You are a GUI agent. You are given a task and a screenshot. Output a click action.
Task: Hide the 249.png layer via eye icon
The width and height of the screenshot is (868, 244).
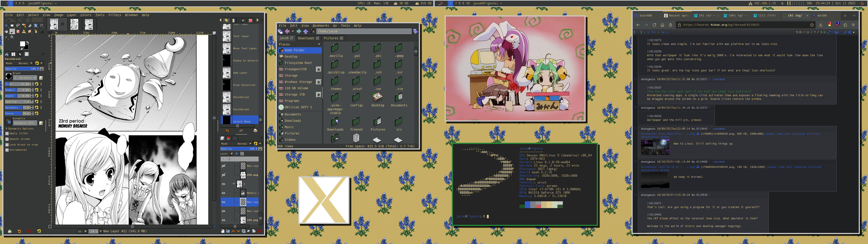tap(223, 220)
